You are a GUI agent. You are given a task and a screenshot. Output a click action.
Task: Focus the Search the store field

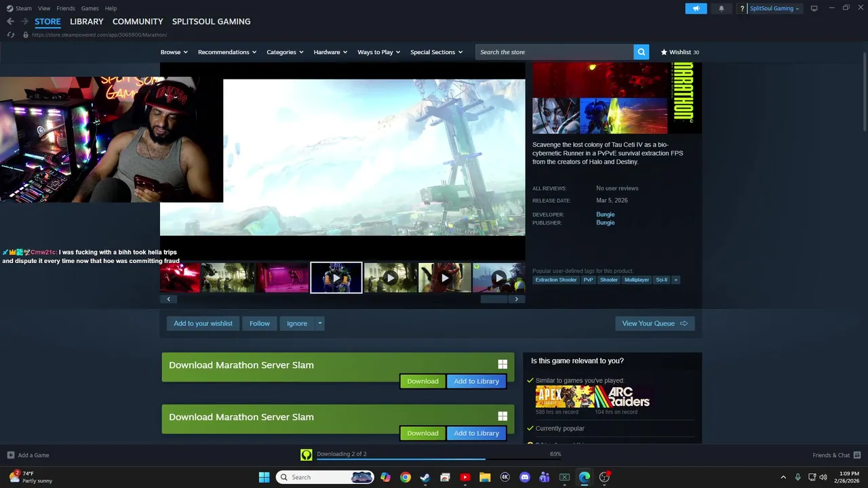555,52
